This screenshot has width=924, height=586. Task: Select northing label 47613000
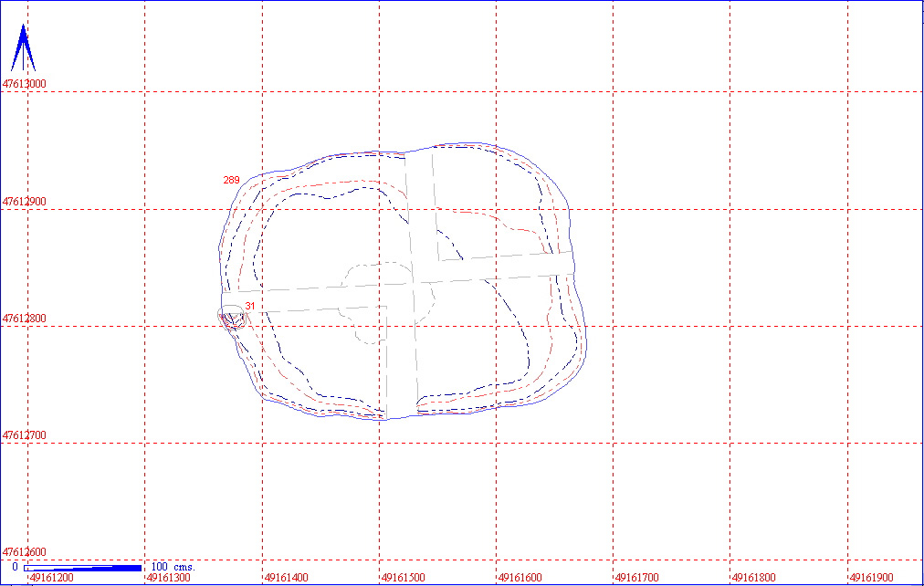[24, 84]
